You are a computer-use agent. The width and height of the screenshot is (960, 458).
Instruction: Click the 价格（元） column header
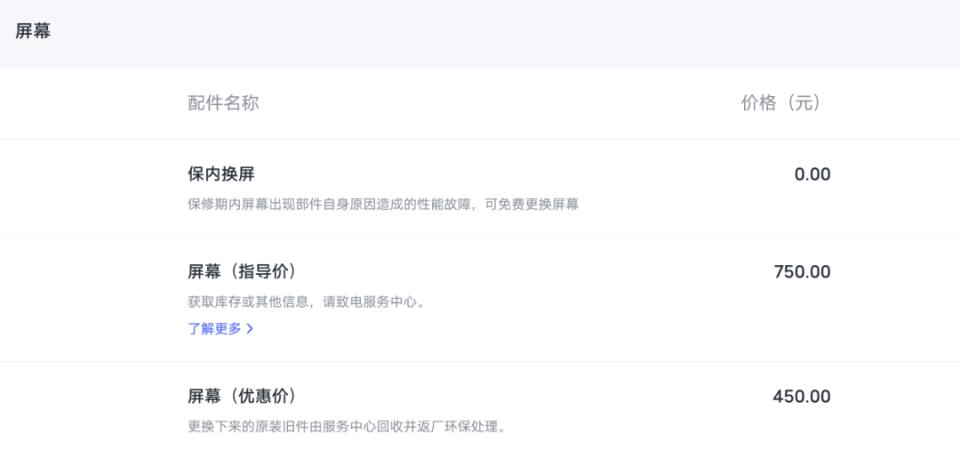tap(780, 103)
